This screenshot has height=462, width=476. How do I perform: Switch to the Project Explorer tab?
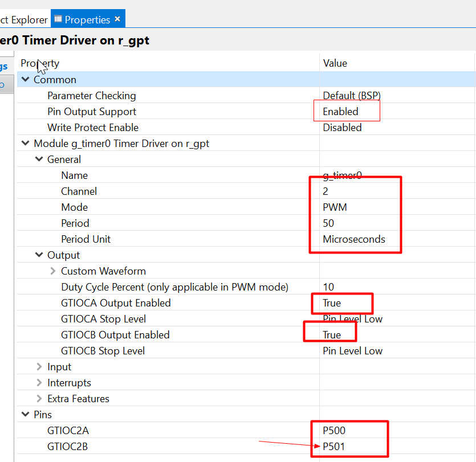(x=24, y=20)
